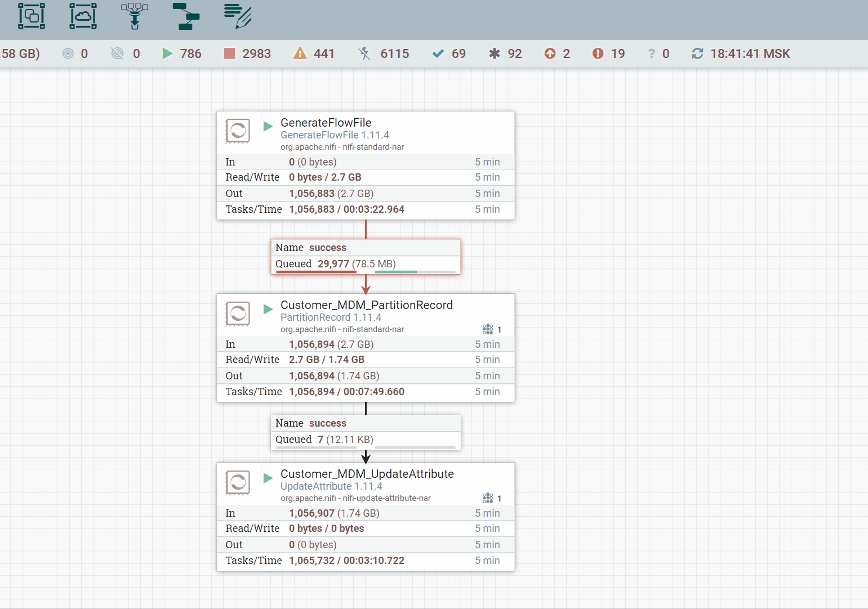Viewport: 868px width, 609px height.
Task: Pick the Funnel component icon
Action: point(135,16)
